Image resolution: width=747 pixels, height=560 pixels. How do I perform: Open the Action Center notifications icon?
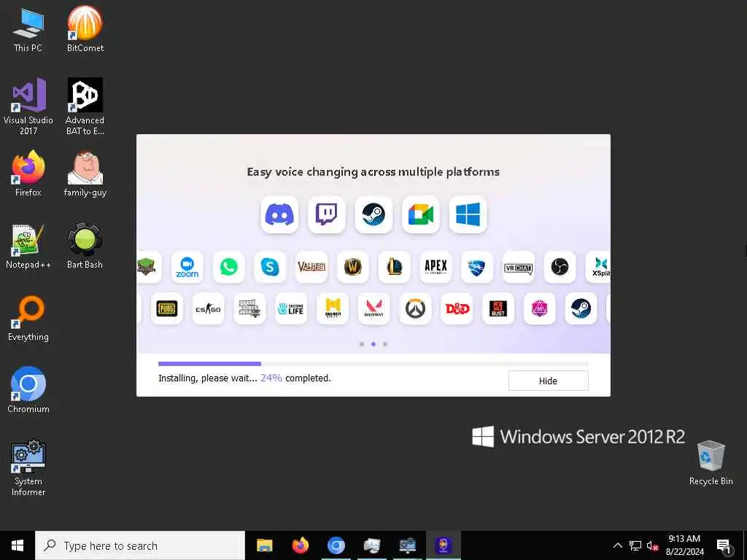point(724,545)
